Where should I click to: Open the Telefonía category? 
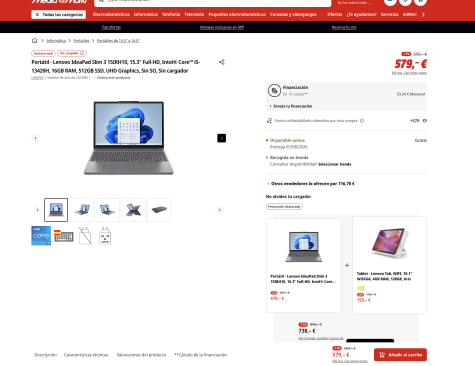click(x=171, y=14)
